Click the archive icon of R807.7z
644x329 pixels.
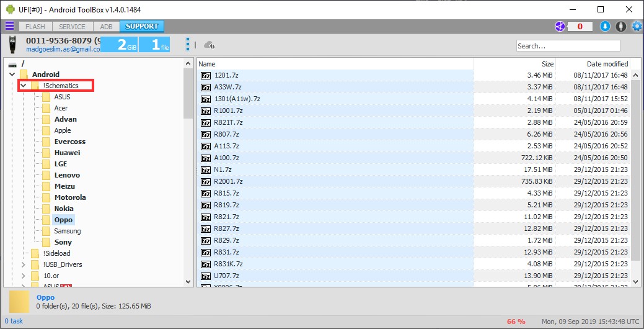click(x=206, y=134)
